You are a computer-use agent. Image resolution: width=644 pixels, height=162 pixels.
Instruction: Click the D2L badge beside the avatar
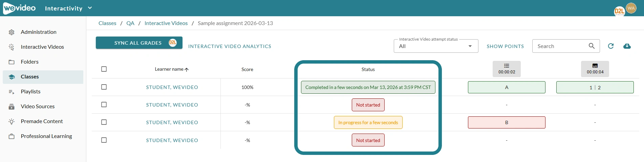[619, 11]
